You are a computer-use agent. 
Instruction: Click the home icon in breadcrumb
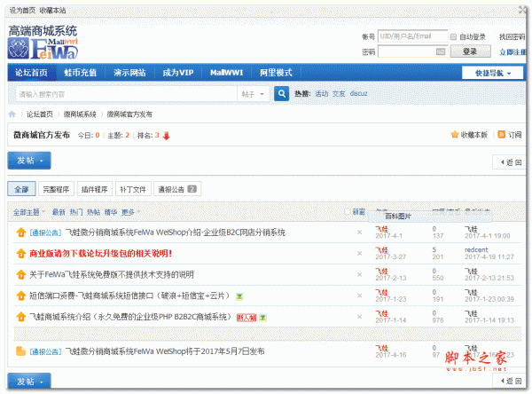pyautogui.click(x=12, y=114)
